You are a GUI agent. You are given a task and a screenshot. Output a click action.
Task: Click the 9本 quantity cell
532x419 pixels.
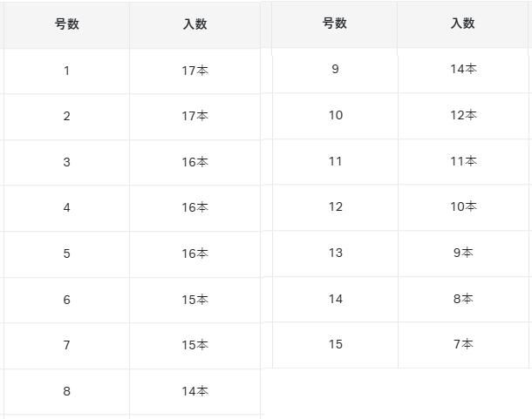(463, 253)
